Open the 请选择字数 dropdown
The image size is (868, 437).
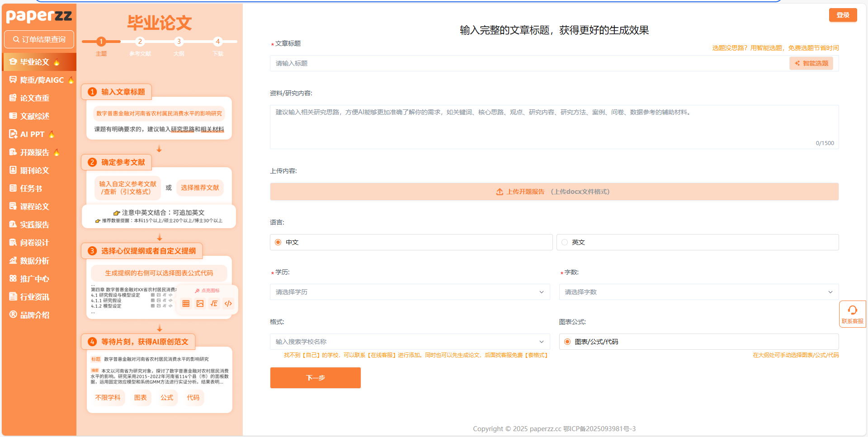(698, 292)
